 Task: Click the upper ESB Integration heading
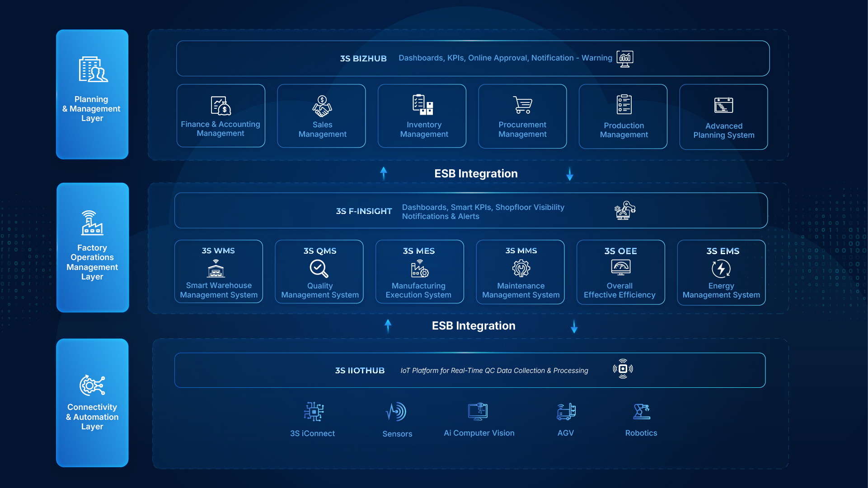(476, 173)
